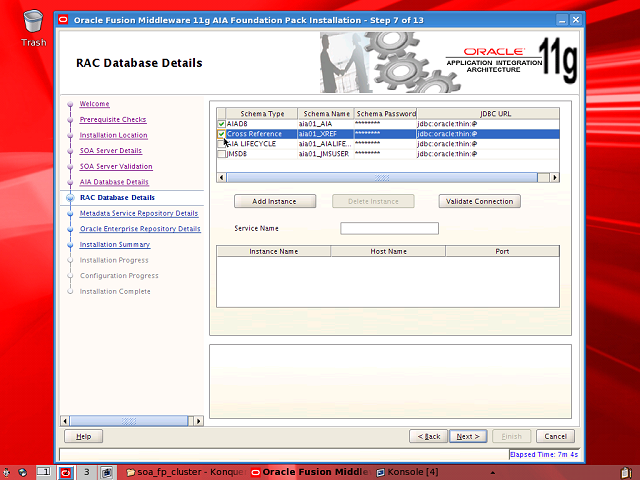Click schema table scrollbar right arrow

click(x=554, y=177)
